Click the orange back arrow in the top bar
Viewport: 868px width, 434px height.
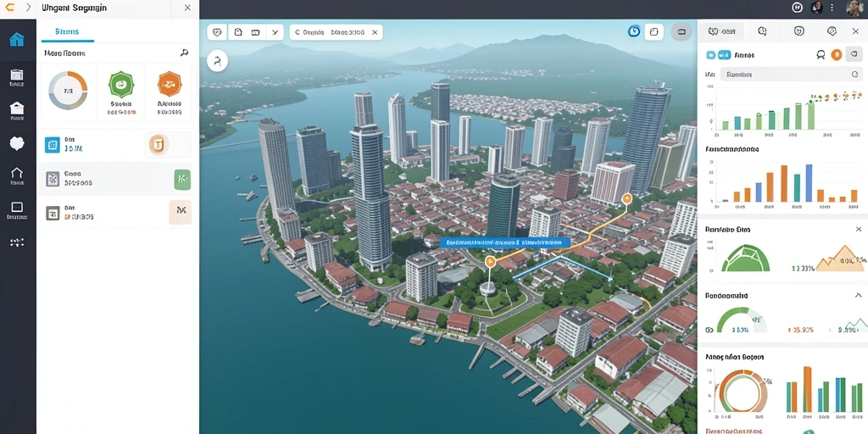pos(9,7)
